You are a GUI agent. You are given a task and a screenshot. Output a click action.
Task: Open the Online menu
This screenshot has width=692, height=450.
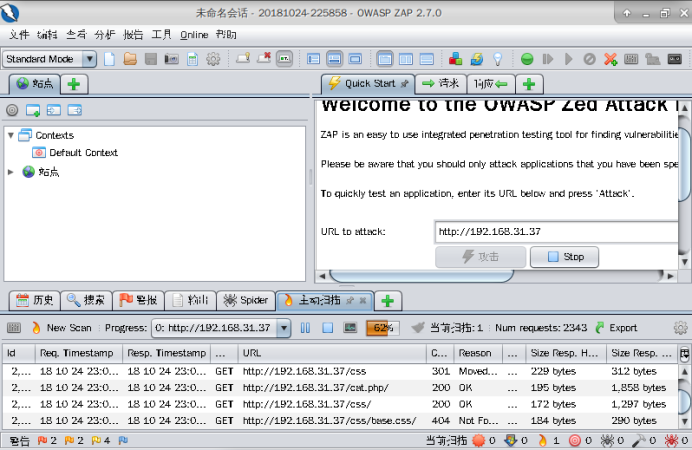coord(194,34)
